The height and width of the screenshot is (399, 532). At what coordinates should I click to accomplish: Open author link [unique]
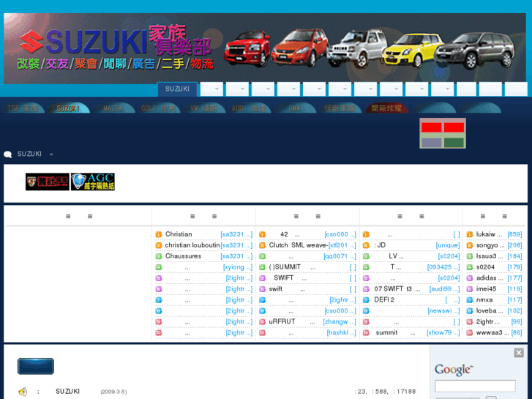tap(448, 245)
